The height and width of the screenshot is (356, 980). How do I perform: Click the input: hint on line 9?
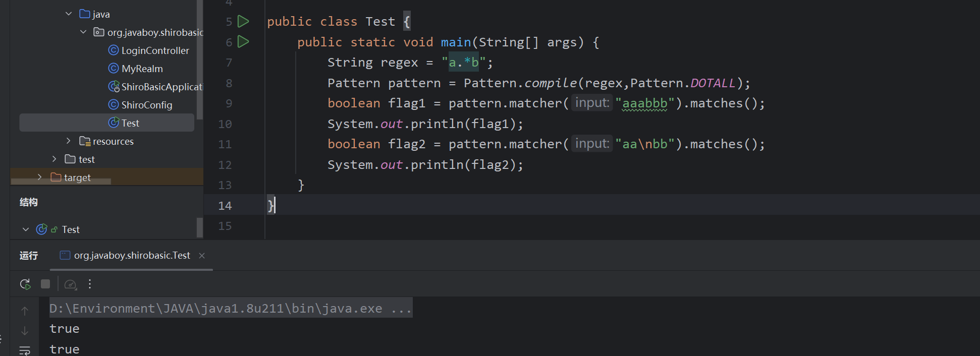pyautogui.click(x=592, y=103)
